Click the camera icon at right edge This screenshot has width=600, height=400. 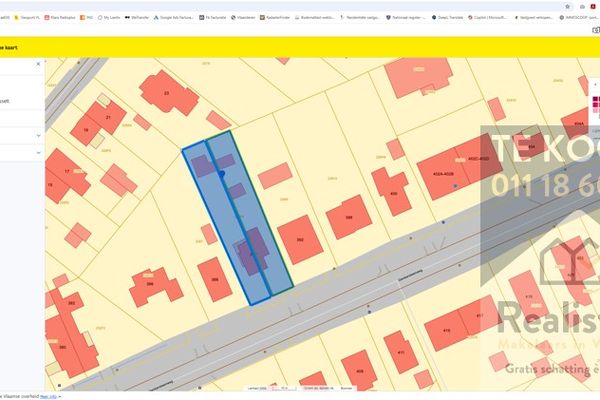pos(596,30)
